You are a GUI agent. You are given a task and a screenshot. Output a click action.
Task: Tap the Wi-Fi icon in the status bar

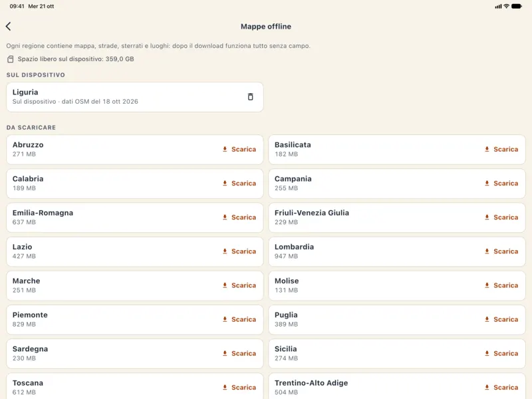pos(506,6)
